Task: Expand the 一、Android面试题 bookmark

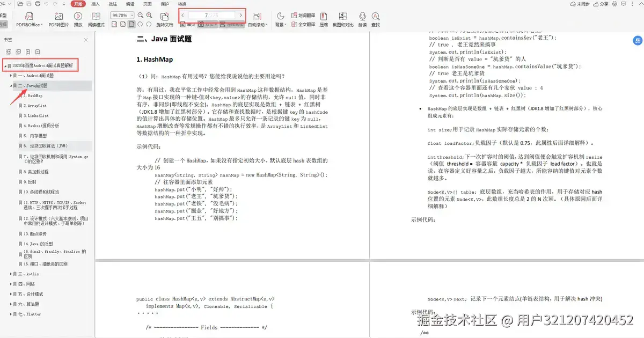Action: (10, 76)
